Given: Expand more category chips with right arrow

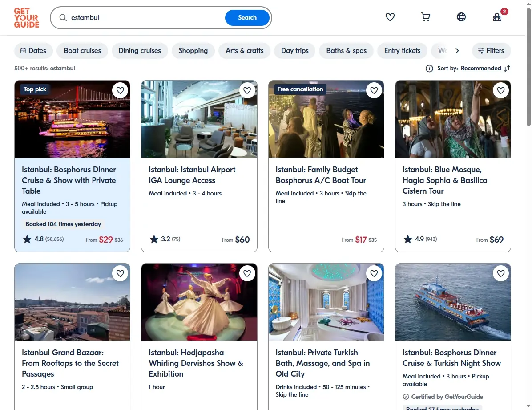Looking at the screenshot, I should coord(457,51).
